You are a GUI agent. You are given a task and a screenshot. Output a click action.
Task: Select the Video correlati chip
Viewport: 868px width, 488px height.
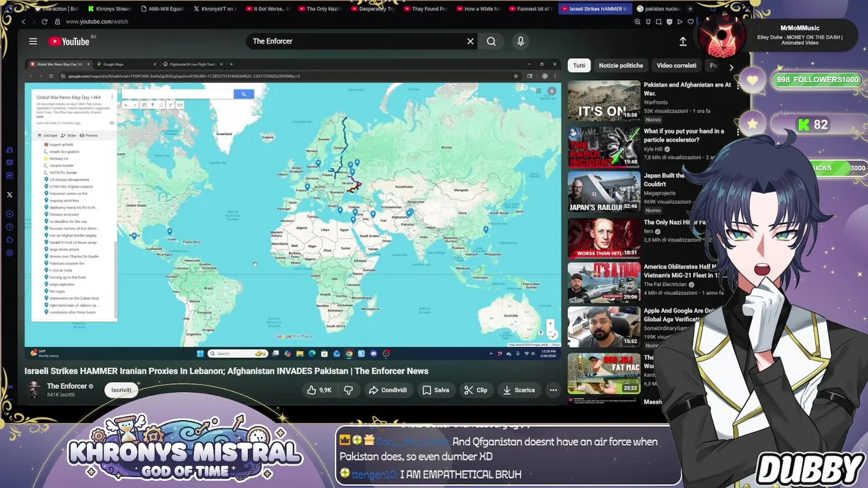coord(676,66)
